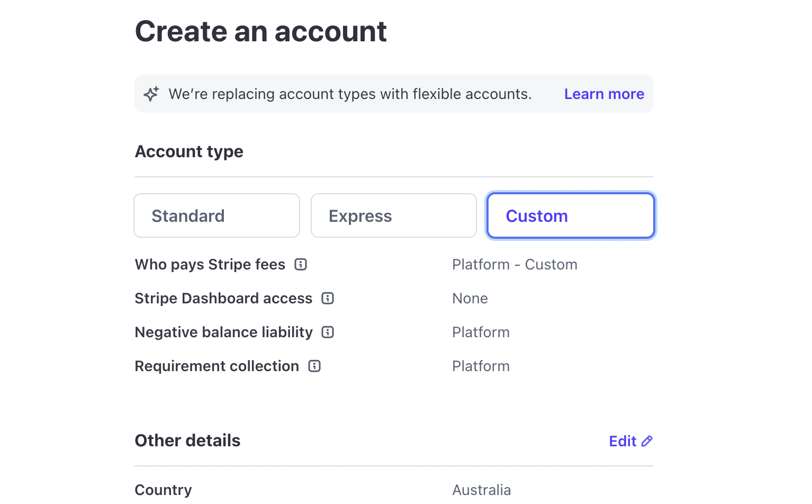Click the Australia country value
The width and height of the screenshot is (812, 504).
(481, 490)
